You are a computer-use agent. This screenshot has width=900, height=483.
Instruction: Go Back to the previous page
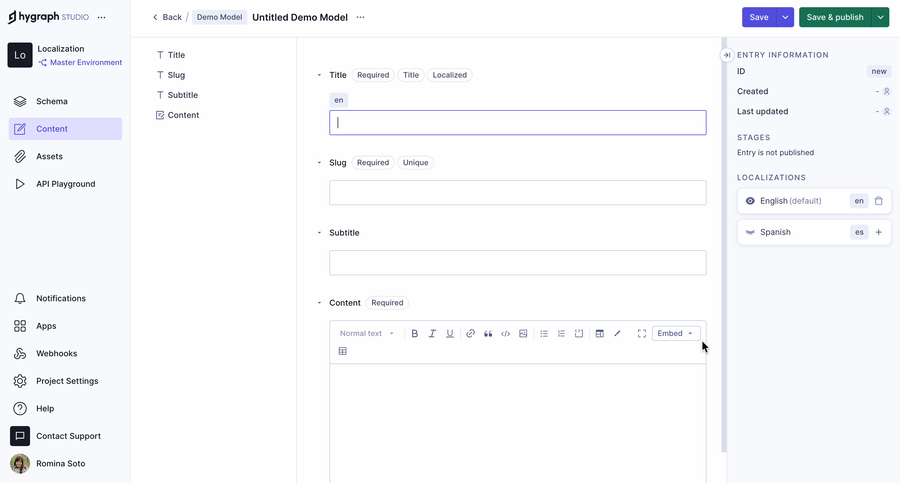tap(167, 17)
